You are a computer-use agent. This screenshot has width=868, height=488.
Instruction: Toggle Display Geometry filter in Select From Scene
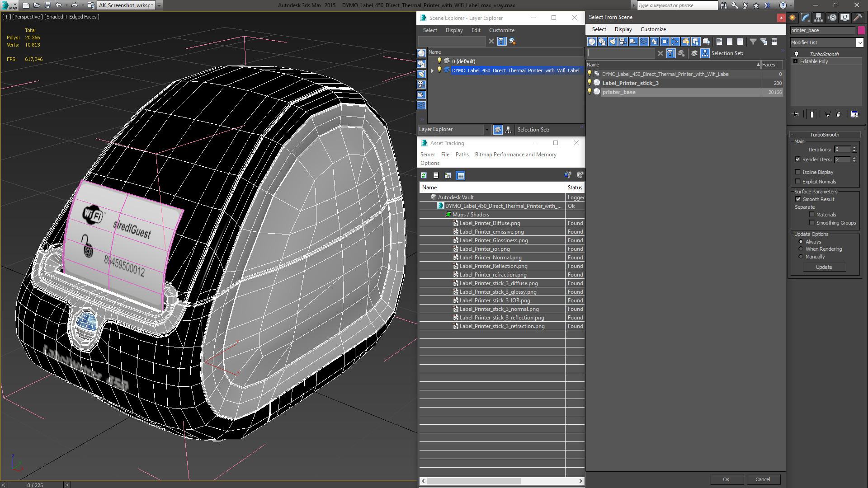592,42
